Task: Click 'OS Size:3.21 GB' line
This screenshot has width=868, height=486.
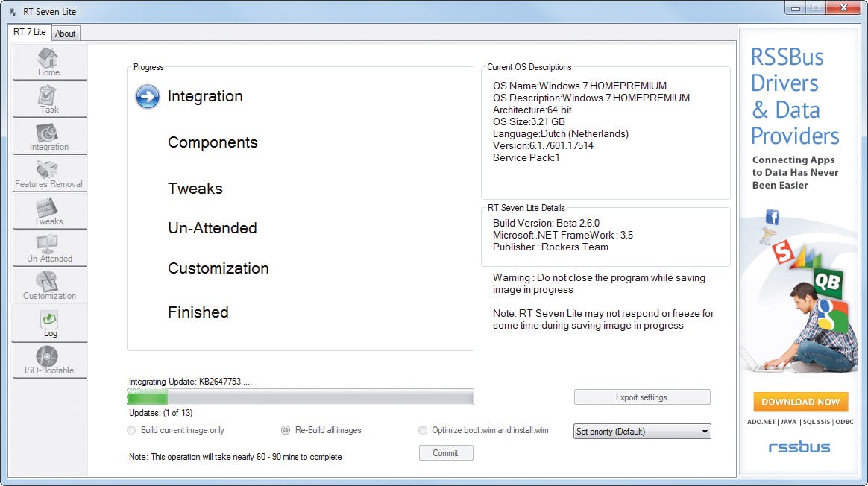Action: coord(529,121)
